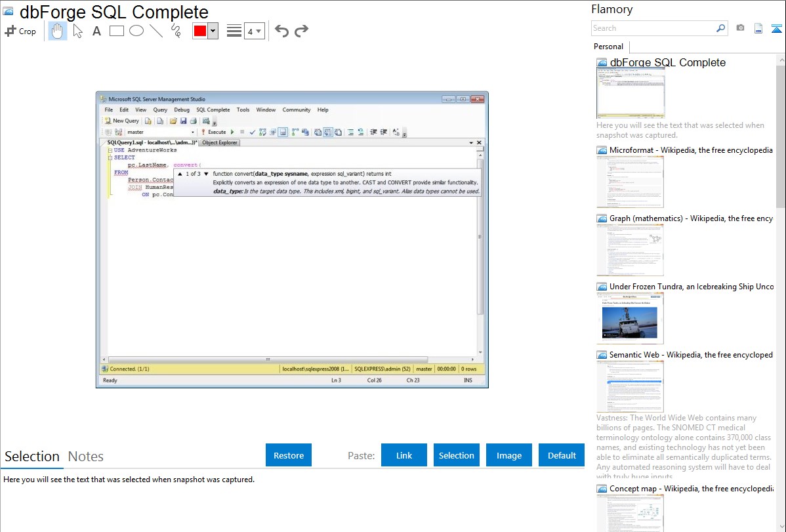
Task: Click the Default paste button
Action: coord(562,455)
